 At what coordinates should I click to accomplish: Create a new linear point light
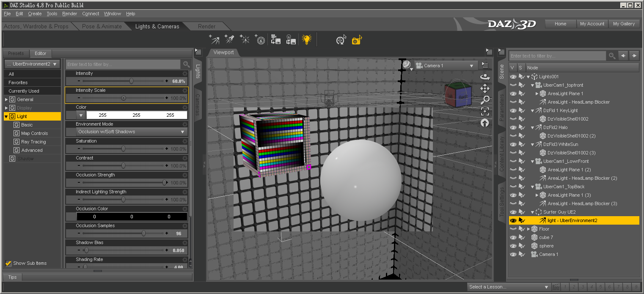coord(260,39)
